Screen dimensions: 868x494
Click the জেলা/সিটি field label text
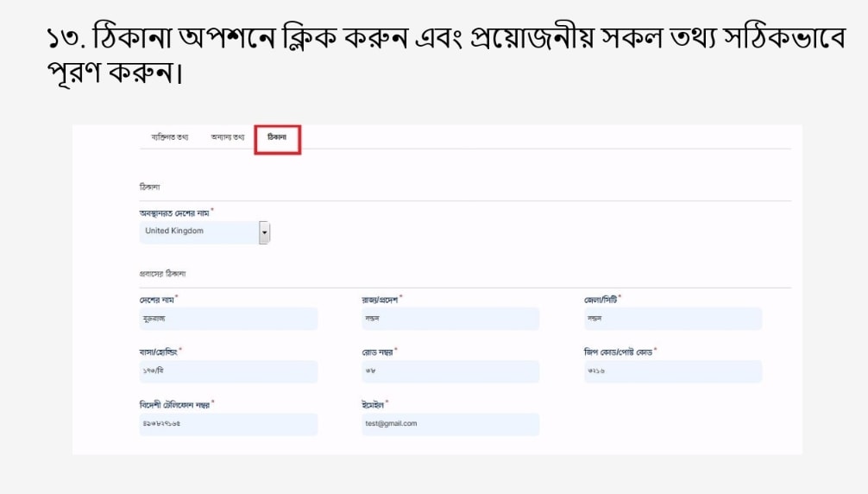pyautogui.click(x=601, y=299)
